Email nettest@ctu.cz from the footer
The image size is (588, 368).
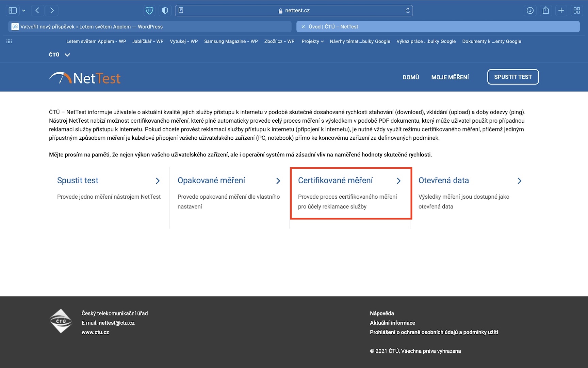tap(117, 323)
